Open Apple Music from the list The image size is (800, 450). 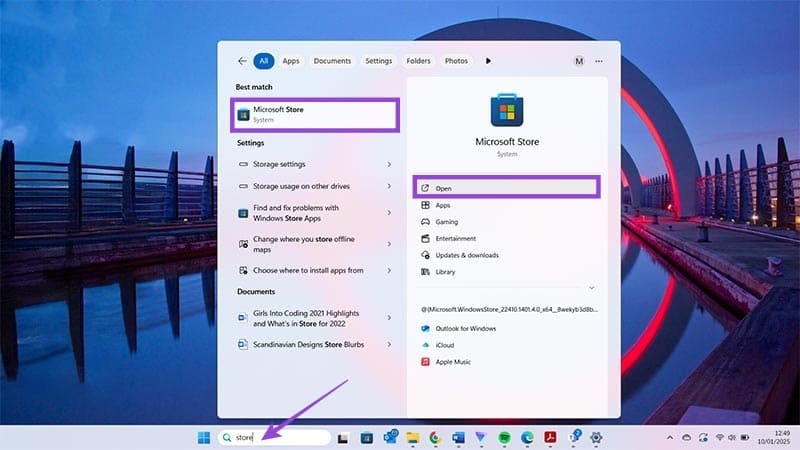pyautogui.click(x=453, y=362)
